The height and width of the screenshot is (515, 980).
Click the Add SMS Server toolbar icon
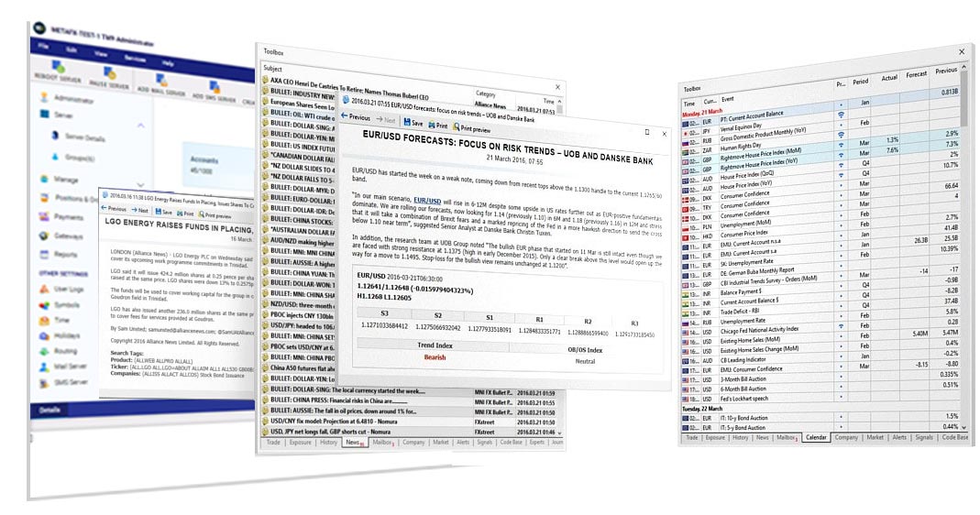tap(215, 87)
